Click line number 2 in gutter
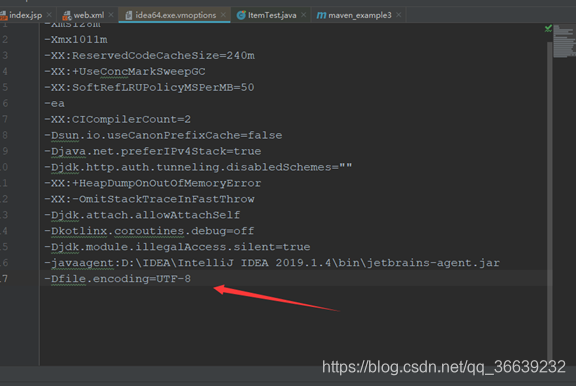Image resolution: width=576 pixels, height=386 pixels. pos(4,40)
